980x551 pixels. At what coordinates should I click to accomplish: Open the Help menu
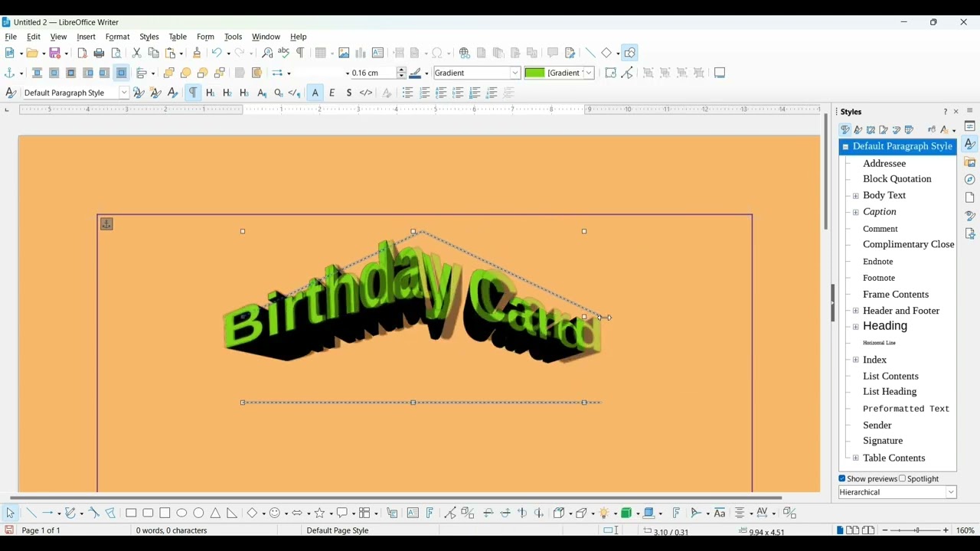299,37
